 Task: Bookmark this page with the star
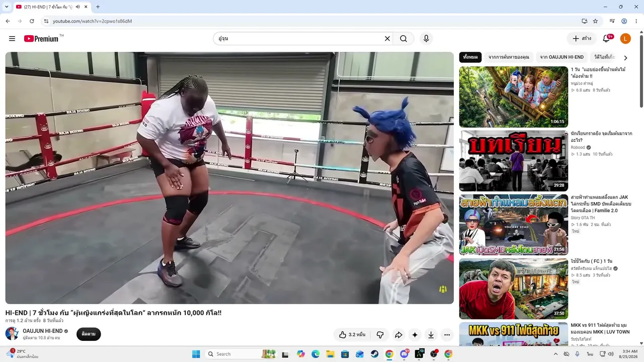tap(595, 21)
